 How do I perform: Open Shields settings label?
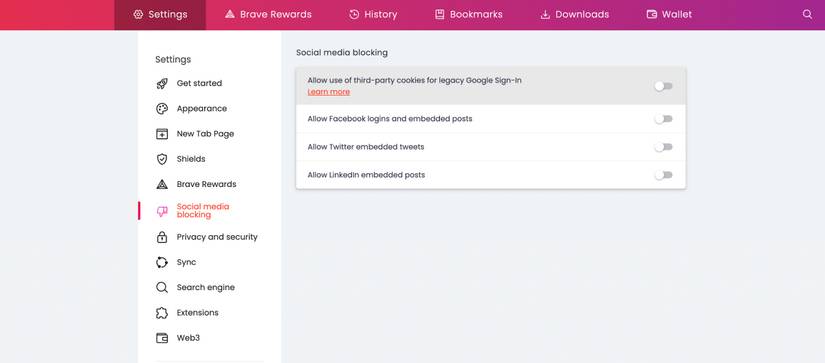(191, 159)
